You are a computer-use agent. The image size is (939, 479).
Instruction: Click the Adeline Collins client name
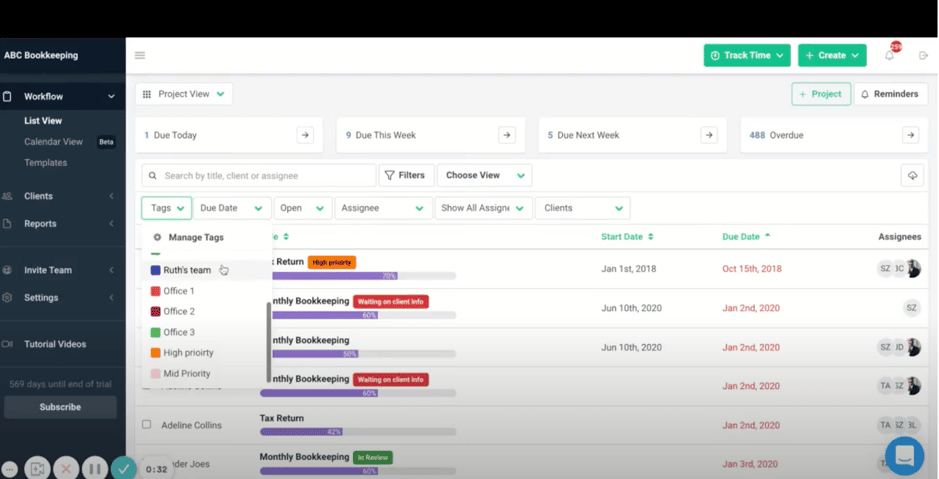coord(191,425)
